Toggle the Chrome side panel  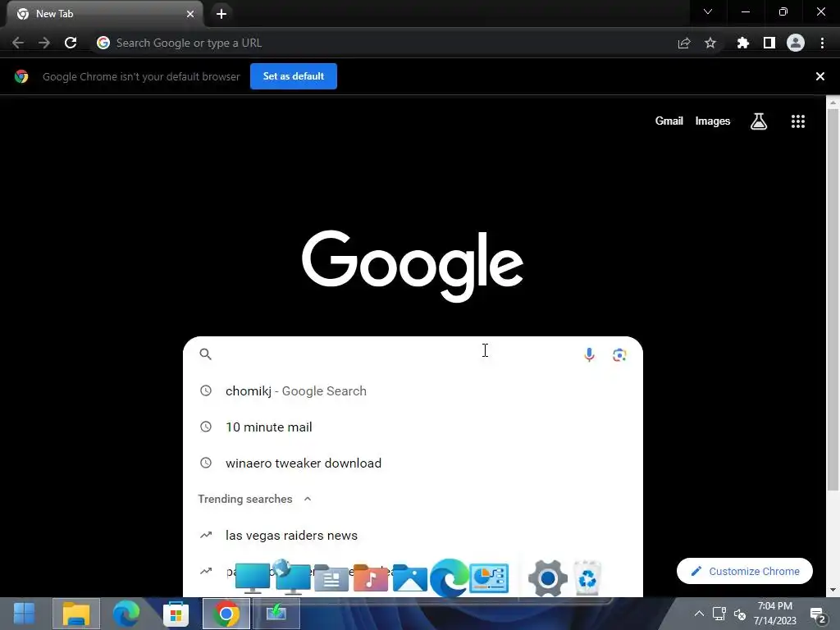pyautogui.click(x=769, y=43)
